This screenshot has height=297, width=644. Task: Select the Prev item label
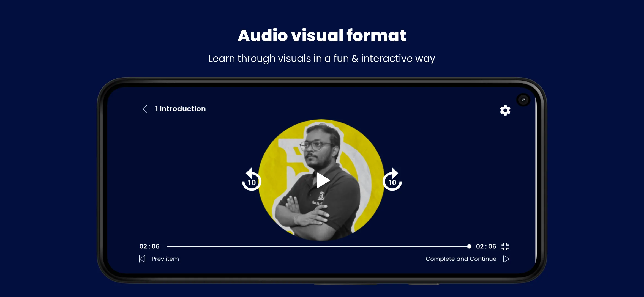165,259
